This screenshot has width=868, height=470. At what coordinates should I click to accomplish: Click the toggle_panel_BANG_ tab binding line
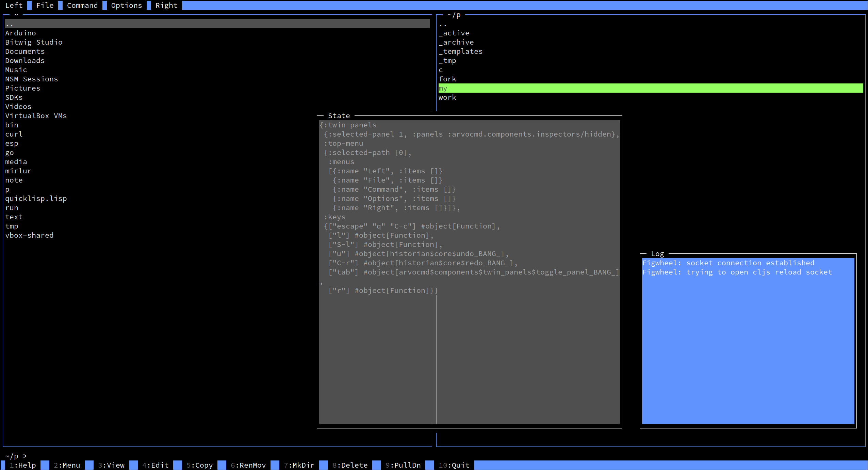click(x=474, y=272)
